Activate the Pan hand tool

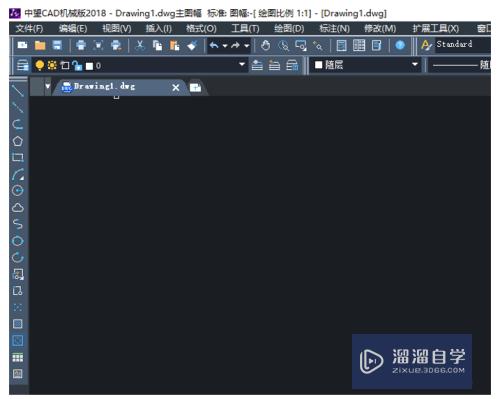tap(265, 45)
